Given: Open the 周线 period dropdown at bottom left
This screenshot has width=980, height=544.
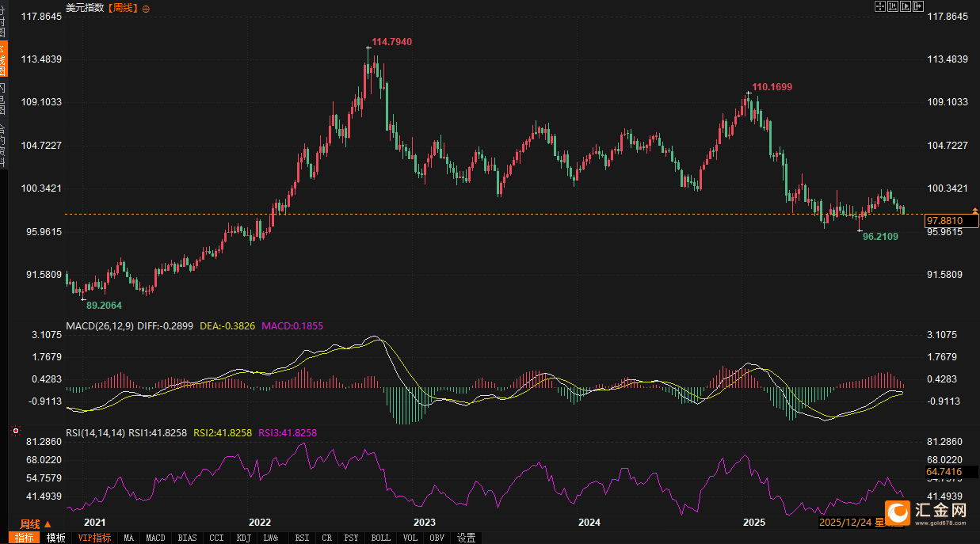Looking at the screenshot, I should coord(35,524).
